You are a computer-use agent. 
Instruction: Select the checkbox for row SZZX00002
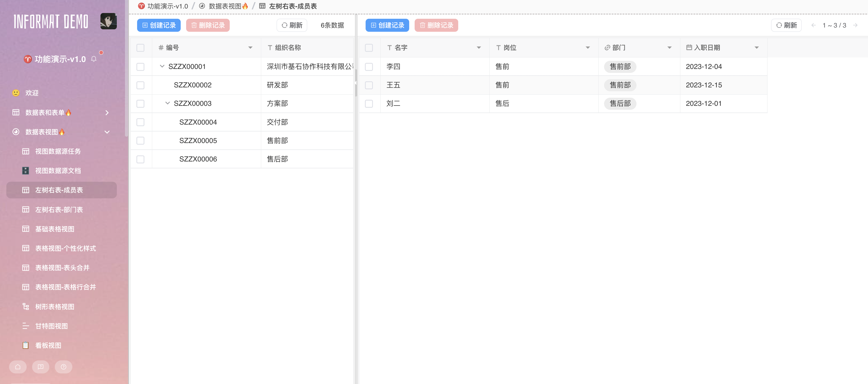[140, 85]
